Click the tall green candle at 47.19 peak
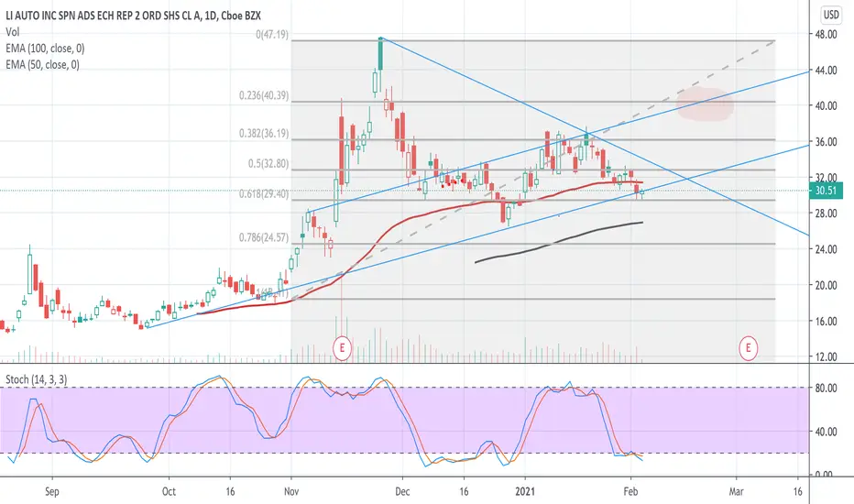 click(380, 54)
